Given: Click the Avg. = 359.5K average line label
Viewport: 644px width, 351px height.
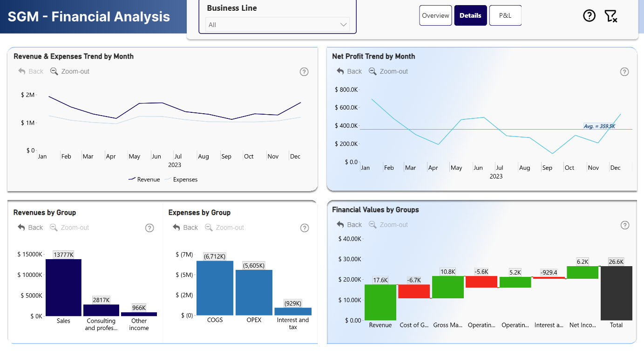Looking at the screenshot, I should 599,126.
